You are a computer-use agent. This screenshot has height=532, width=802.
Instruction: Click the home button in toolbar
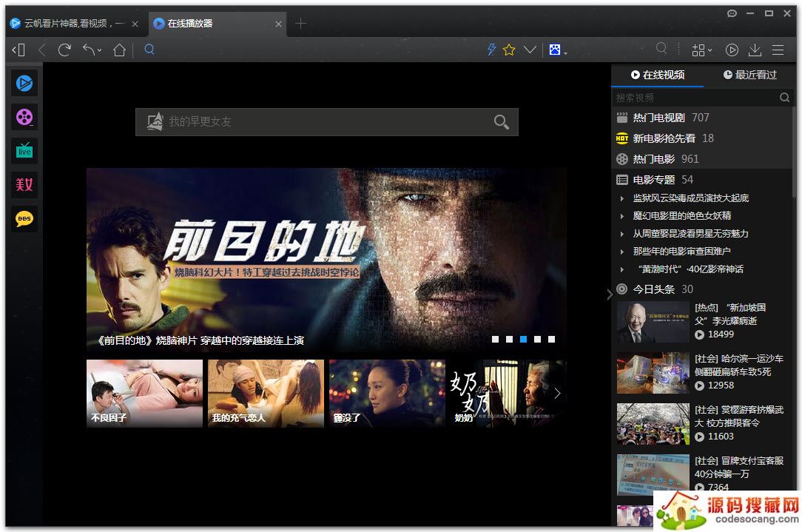119,50
